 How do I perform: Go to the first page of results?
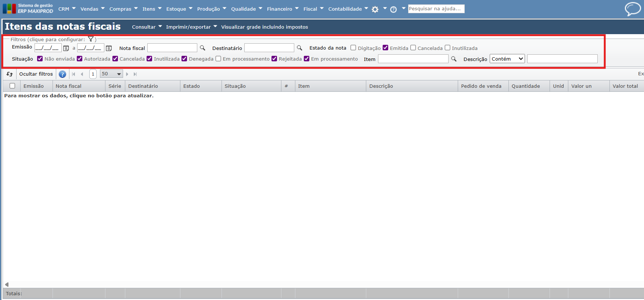tap(73, 74)
